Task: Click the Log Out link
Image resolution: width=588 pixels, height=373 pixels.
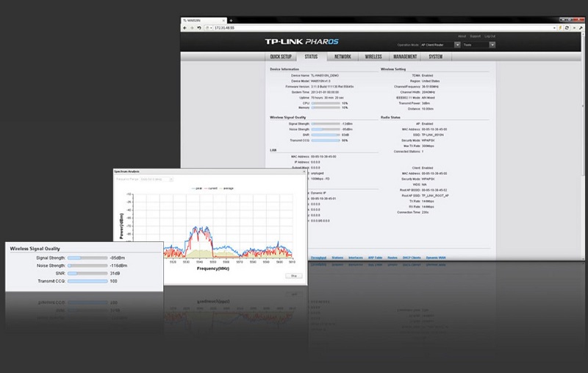Action: click(490, 36)
